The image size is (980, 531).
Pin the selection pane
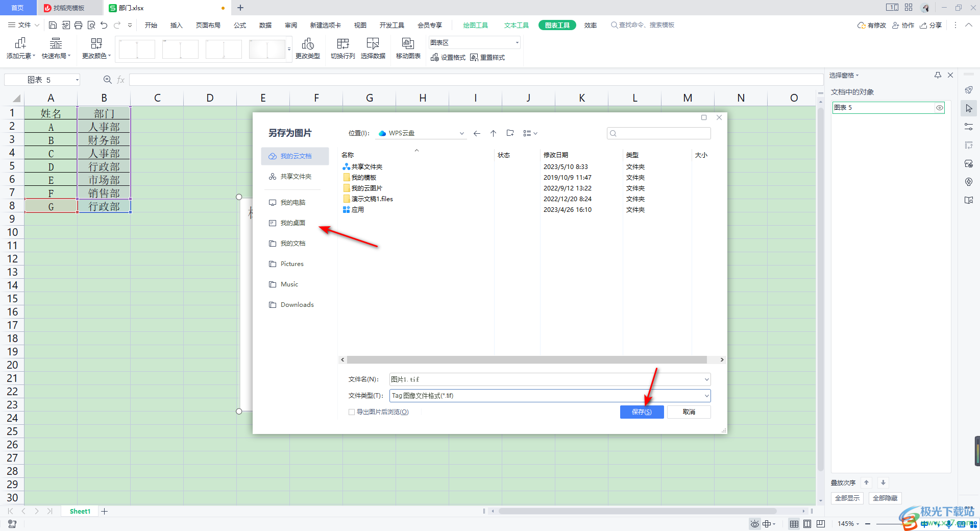point(938,75)
